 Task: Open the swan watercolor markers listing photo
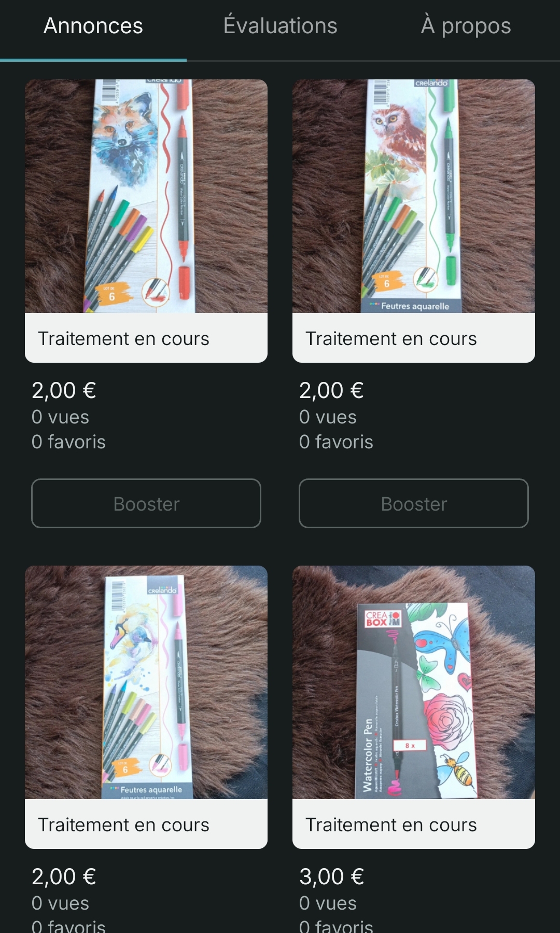[146, 682]
